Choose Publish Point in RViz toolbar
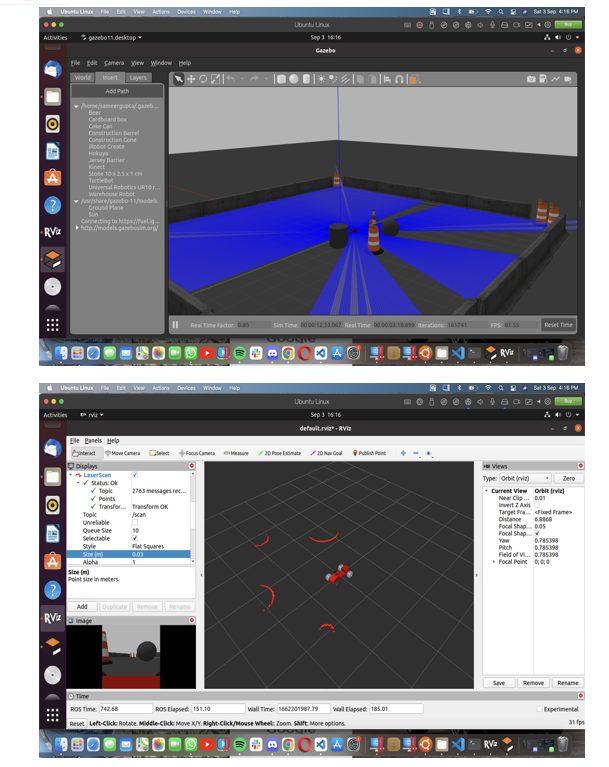The height and width of the screenshot is (767, 609). click(369, 453)
